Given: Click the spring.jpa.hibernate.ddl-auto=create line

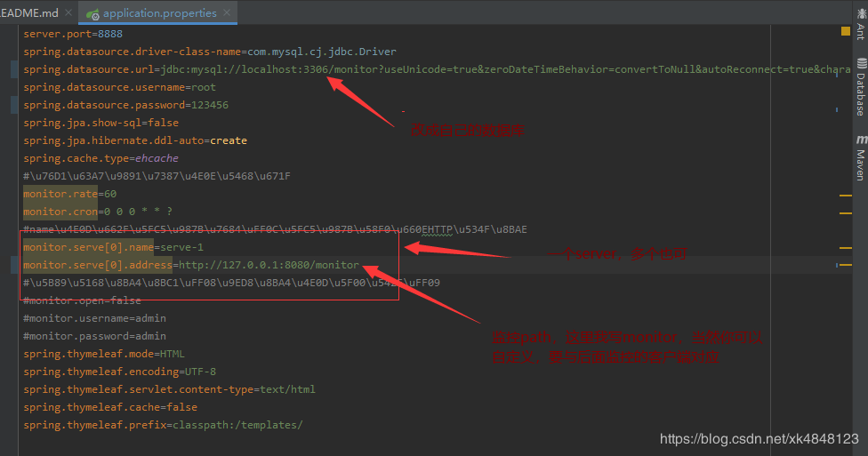Looking at the screenshot, I should (135, 140).
